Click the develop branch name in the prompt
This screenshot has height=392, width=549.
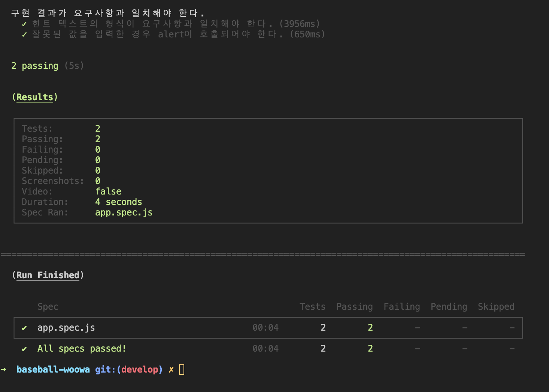(140, 369)
